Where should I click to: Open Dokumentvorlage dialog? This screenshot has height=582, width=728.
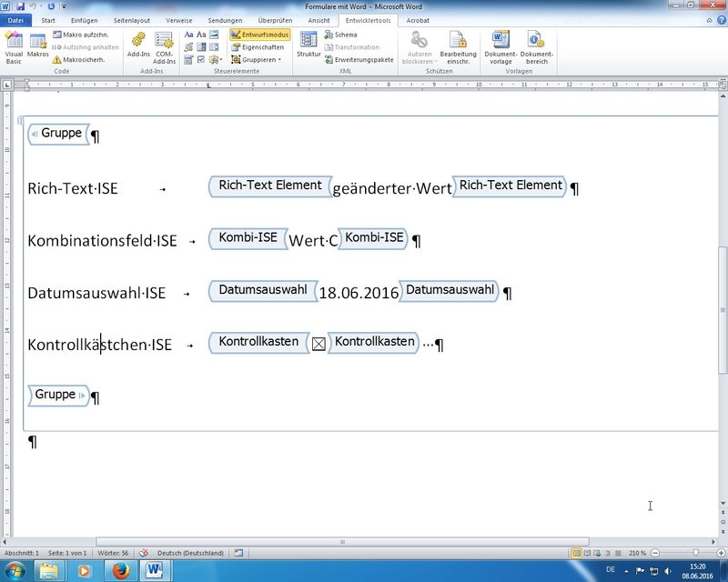(500, 47)
